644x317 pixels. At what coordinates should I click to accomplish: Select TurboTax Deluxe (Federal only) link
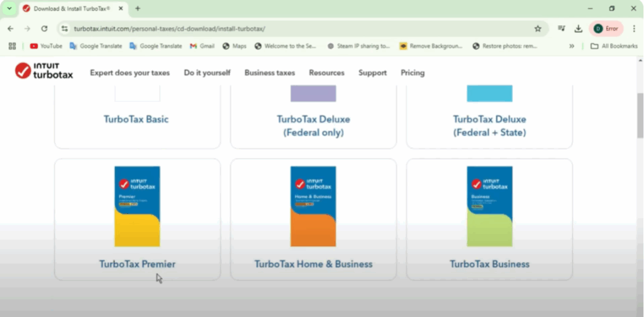313,126
